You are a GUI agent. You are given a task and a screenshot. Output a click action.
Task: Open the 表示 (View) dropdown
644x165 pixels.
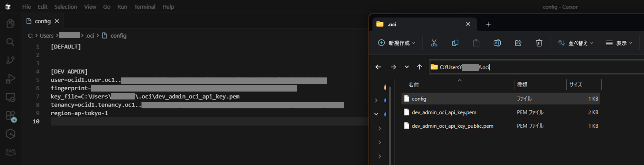[619, 43]
